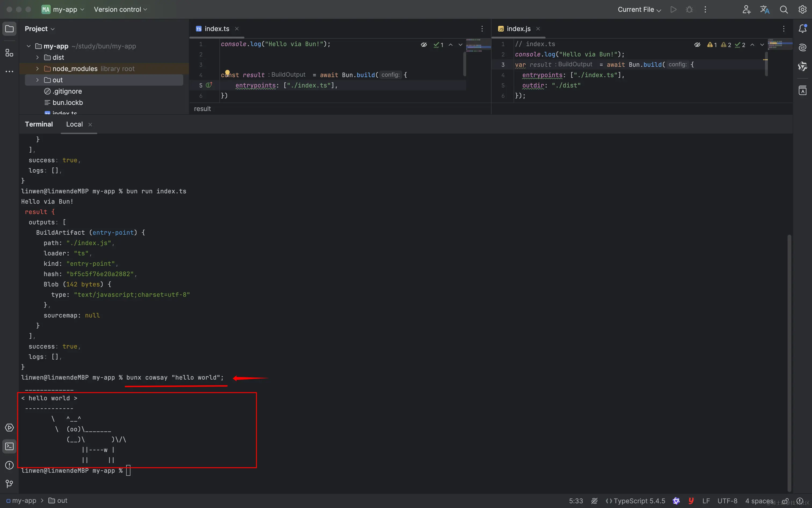The height and width of the screenshot is (508, 812).
Task: Select bun.lockb file in project tree
Action: (x=63, y=102)
